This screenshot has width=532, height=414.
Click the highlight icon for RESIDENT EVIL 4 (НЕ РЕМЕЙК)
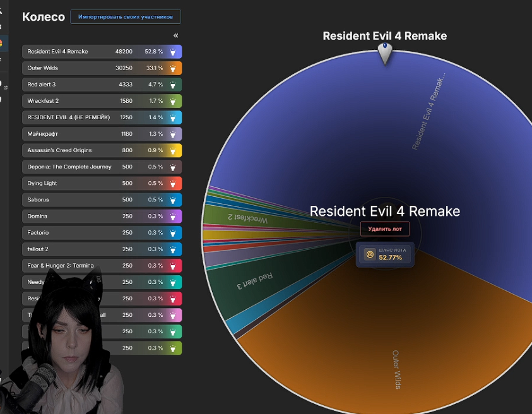(x=173, y=118)
